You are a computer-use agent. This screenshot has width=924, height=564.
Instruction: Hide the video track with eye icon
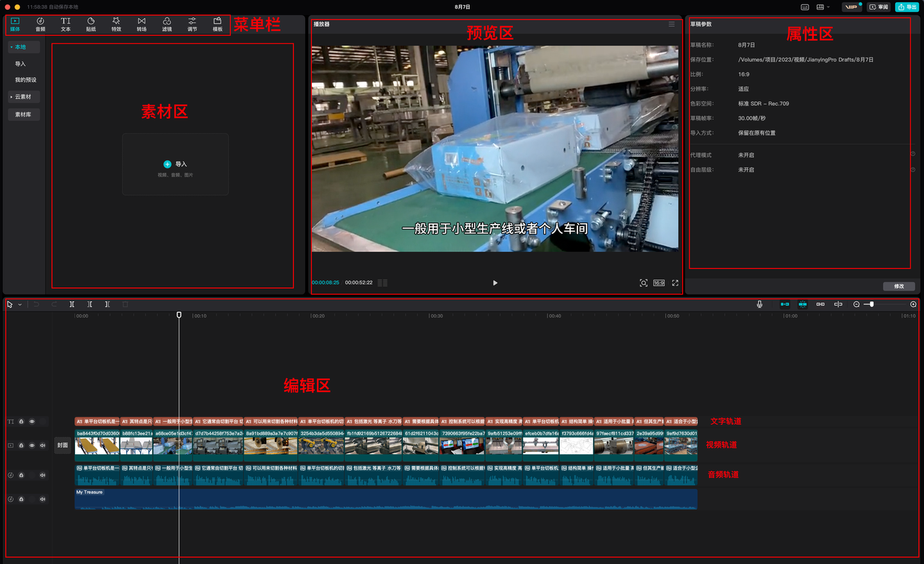coord(32,445)
